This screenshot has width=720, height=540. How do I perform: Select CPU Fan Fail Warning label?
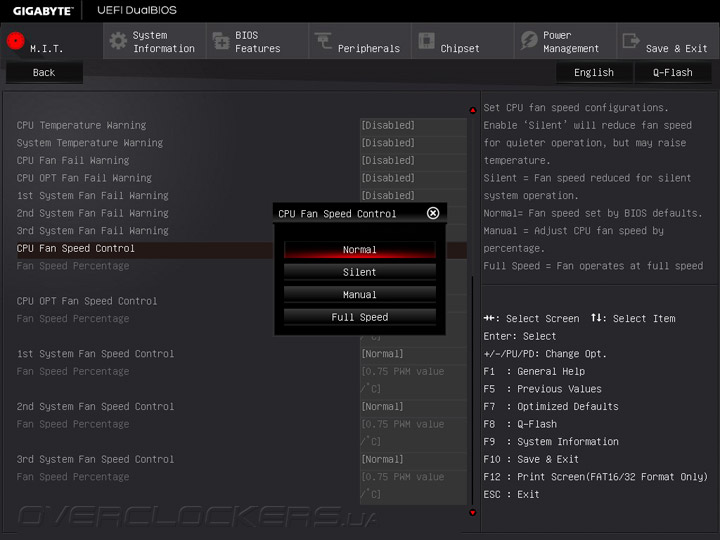pyautogui.click(x=73, y=160)
